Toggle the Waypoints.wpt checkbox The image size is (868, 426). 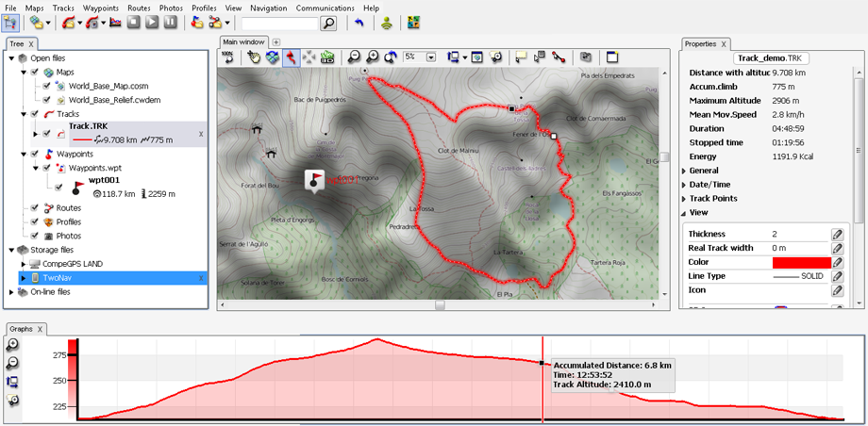click(x=46, y=168)
